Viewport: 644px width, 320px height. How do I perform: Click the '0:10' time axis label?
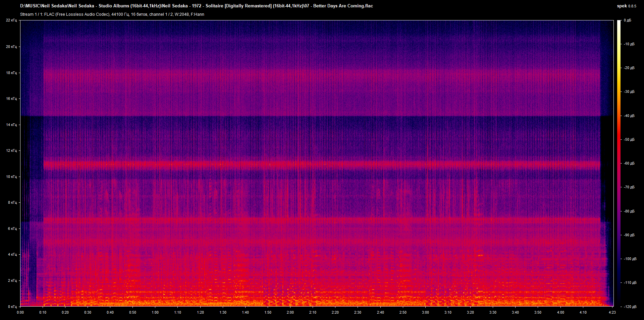click(x=43, y=312)
